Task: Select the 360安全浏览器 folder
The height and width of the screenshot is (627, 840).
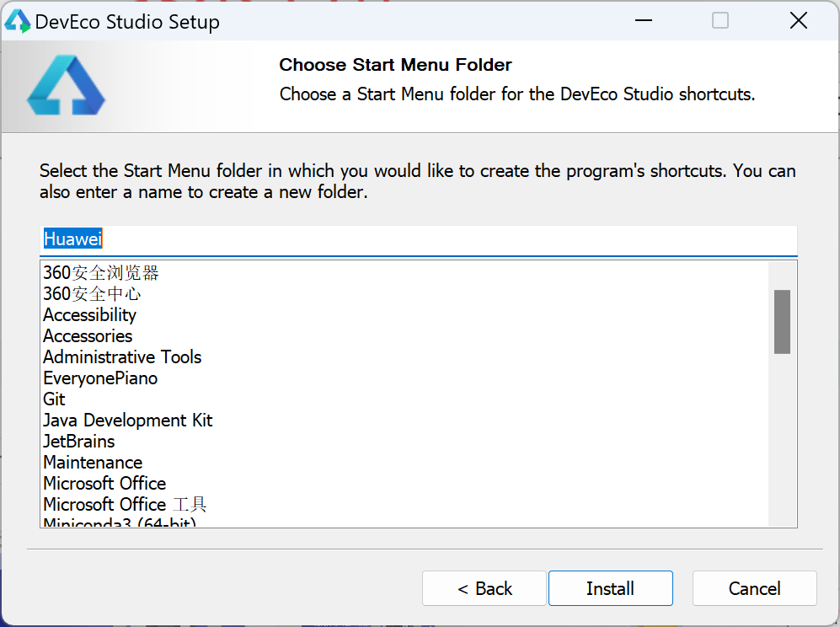Action: (101, 273)
